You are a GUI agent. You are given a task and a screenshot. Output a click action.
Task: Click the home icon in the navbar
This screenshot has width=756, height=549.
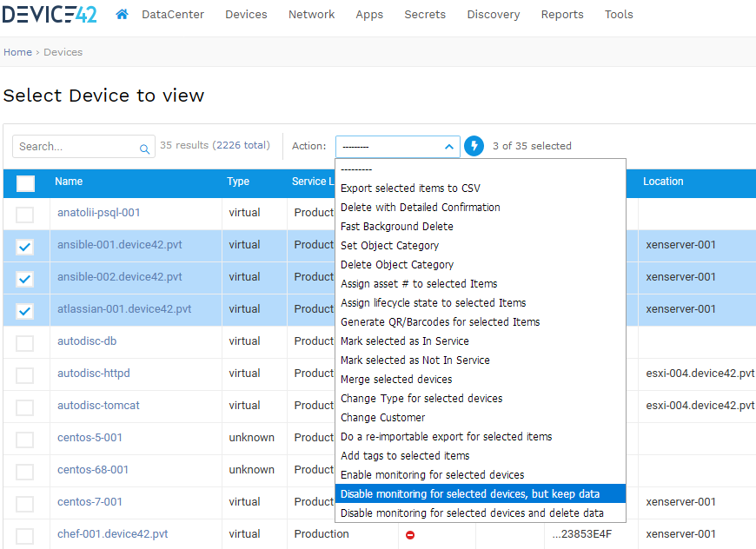121,14
